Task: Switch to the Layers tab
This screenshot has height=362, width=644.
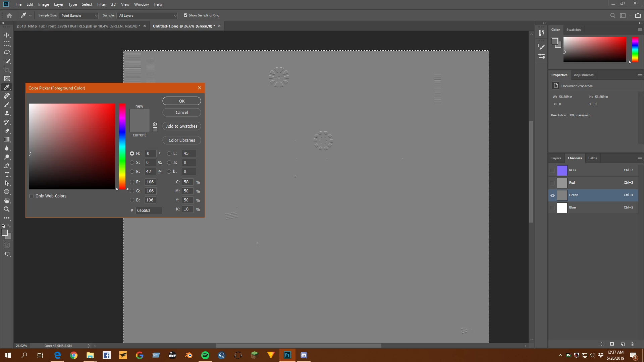Action: (x=556, y=158)
